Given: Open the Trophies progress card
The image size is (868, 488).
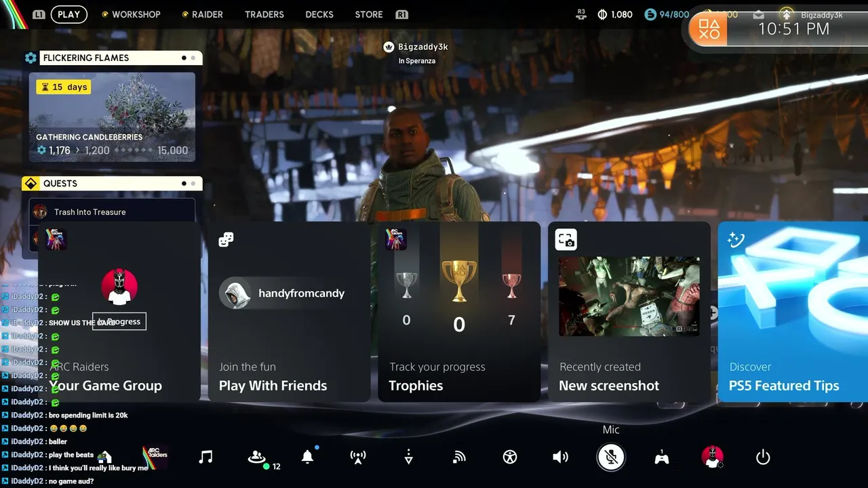Looking at the screenshot, I should (459, 312).
